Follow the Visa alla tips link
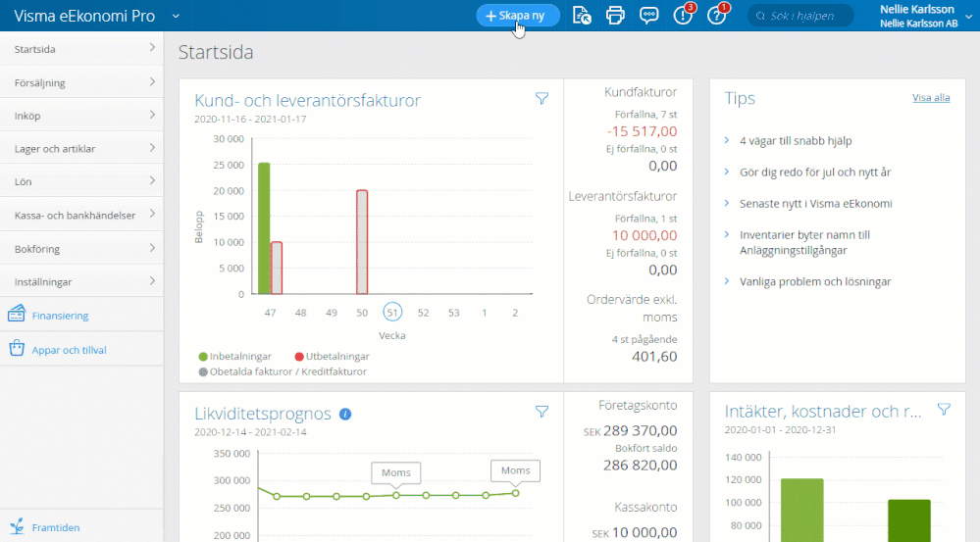This screenshot has width=980, height=542. [x=930, y=98]
